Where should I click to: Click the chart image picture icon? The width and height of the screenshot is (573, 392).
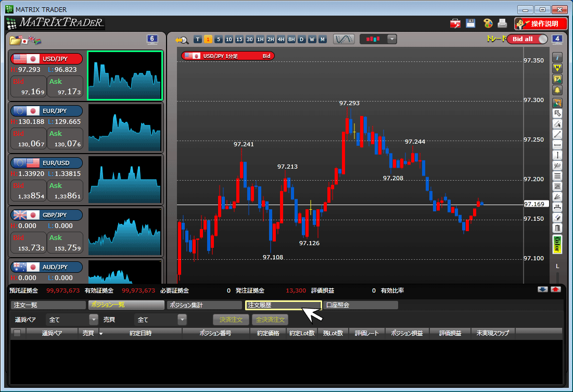[x=557, y=79]
